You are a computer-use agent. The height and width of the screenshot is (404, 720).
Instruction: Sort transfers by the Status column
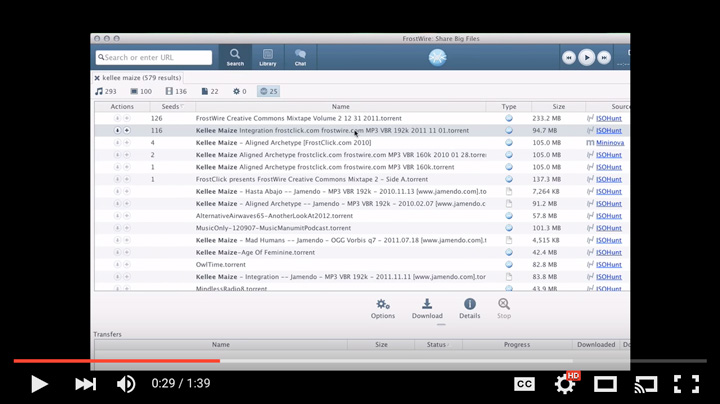pyautogui.click(x=438, y=344)
